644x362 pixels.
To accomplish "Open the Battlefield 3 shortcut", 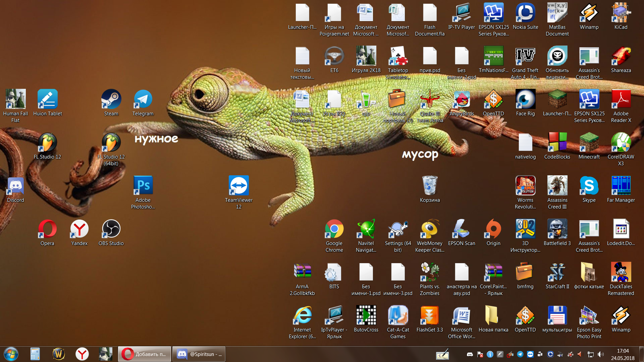I will click(557, 232).
